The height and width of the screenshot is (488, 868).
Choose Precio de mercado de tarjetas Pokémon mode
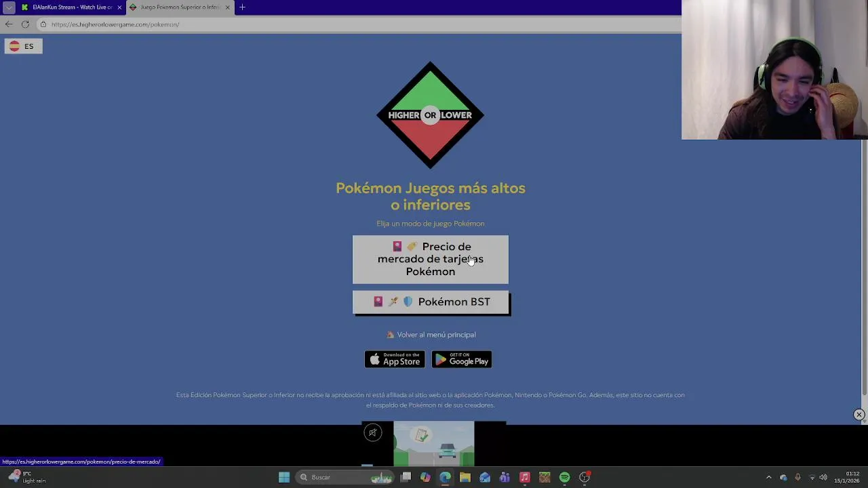pos(430,259)
